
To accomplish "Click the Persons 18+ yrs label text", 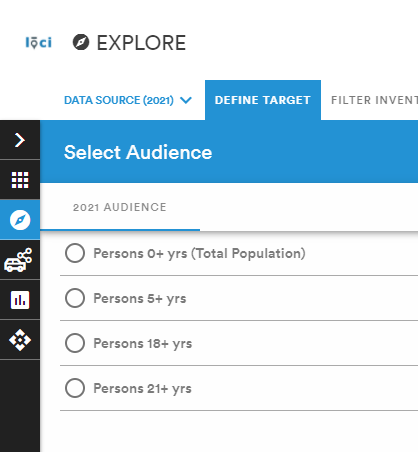I will point(143,344).
